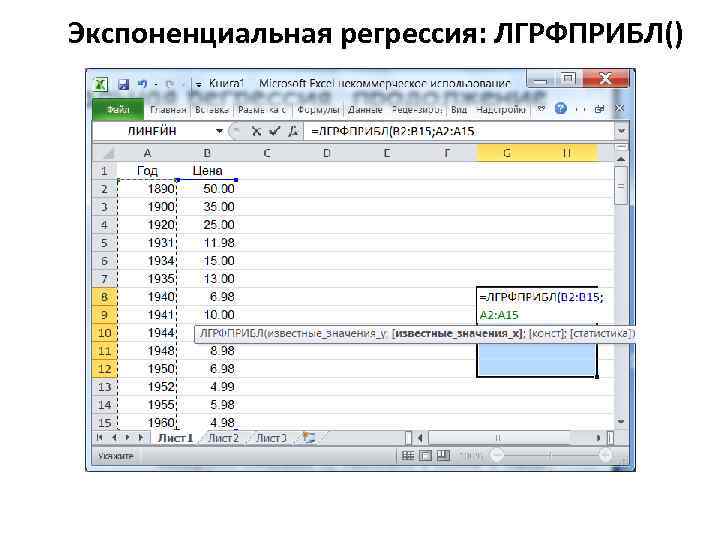Undo the last action
This screenshot has height=540, width=720.
(142, 84)
